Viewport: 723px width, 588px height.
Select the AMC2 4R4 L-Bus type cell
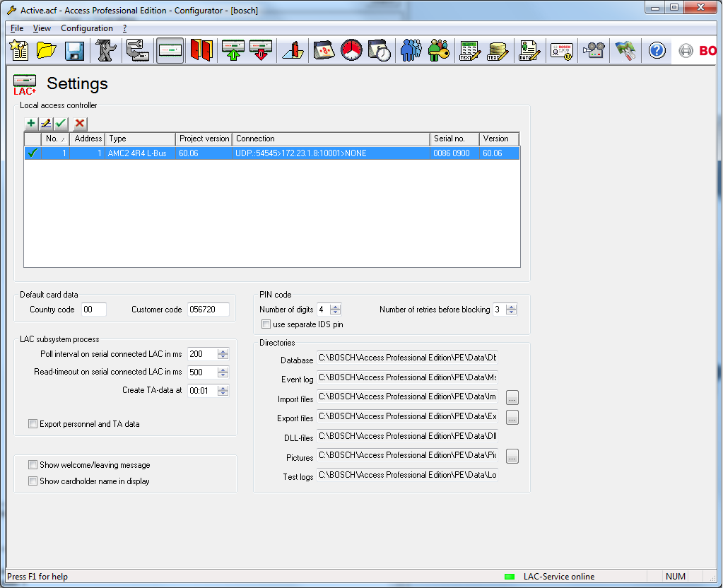point(140,153)
